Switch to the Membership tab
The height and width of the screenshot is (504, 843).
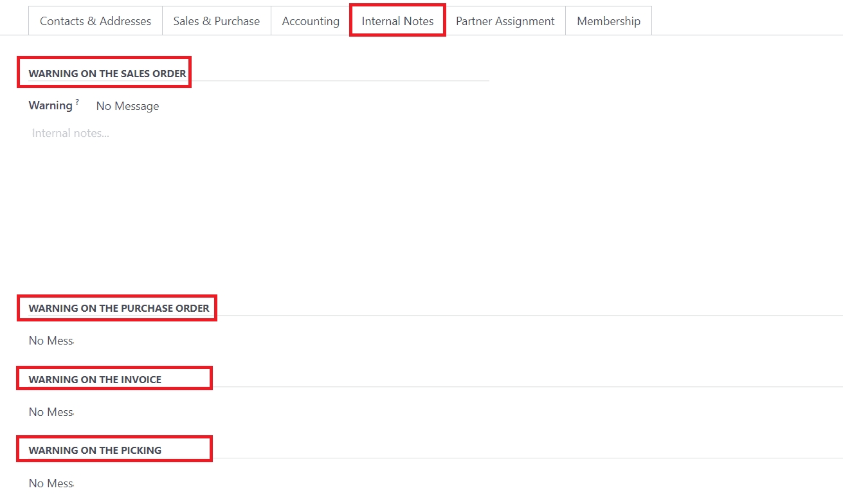click(x=608, y=21)
